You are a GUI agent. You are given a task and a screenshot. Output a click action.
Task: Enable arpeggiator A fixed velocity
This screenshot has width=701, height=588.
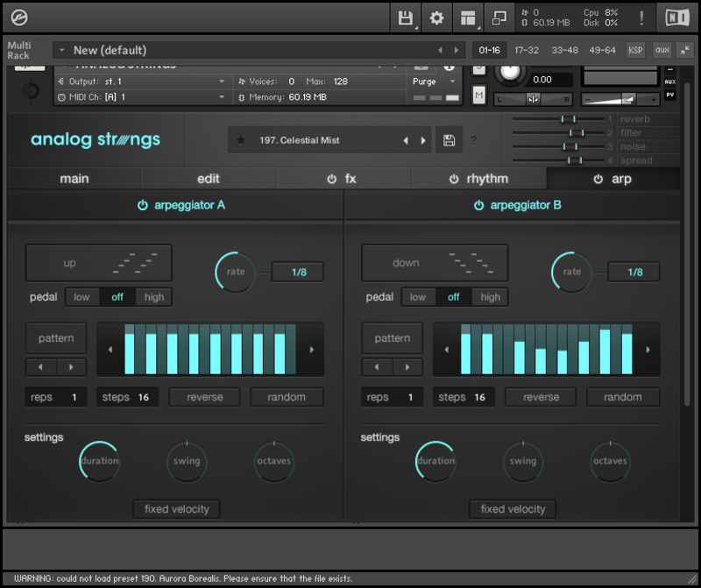tap(177, 509)
